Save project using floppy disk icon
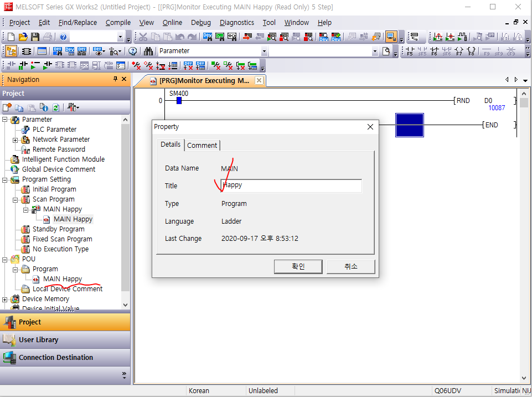Screen dimensions: 532x397 pos(35,37)
